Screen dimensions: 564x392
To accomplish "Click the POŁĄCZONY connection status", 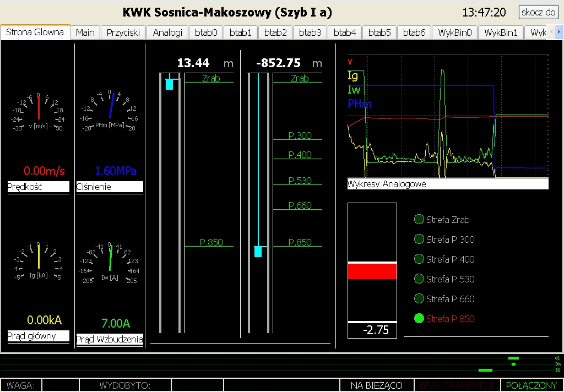I will pyautogui.click(x=532, y=385).
